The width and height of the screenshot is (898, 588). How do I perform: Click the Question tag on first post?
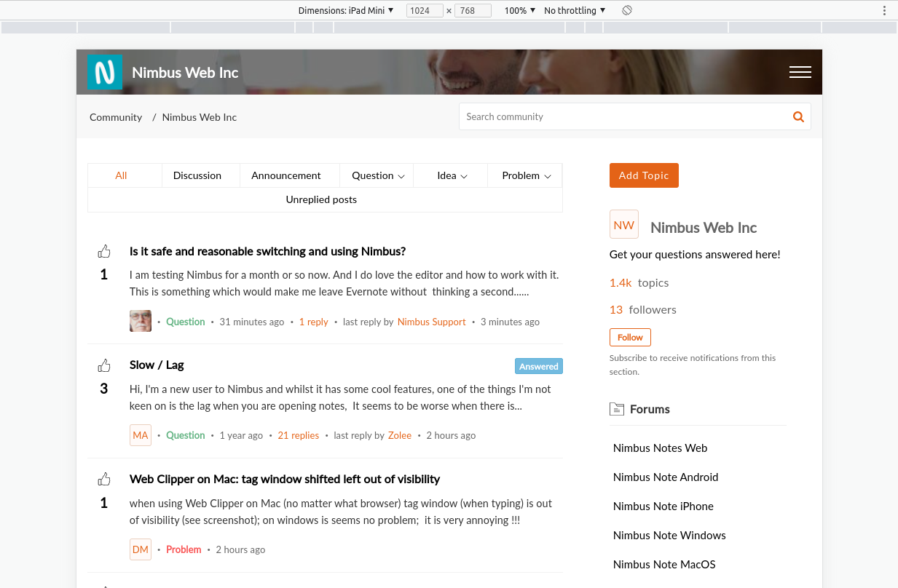click(x=185, y=322)
